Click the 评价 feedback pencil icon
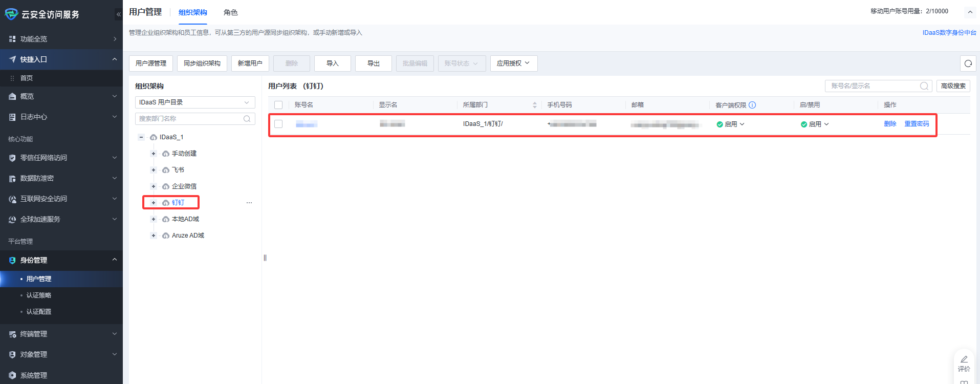Image resolution: width=980 pixels, height=384 pixels. click(964, 359)
